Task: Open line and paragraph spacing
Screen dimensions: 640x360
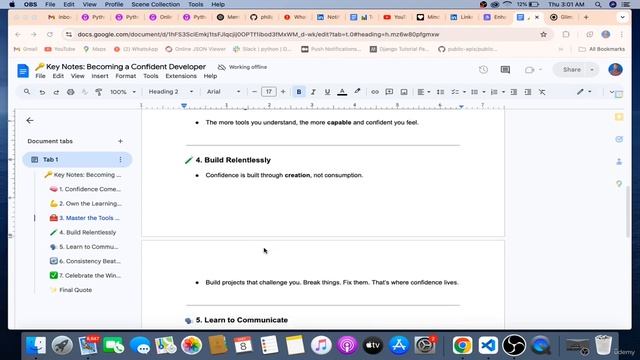Action: pyautogui.click(x=440, y=92)
